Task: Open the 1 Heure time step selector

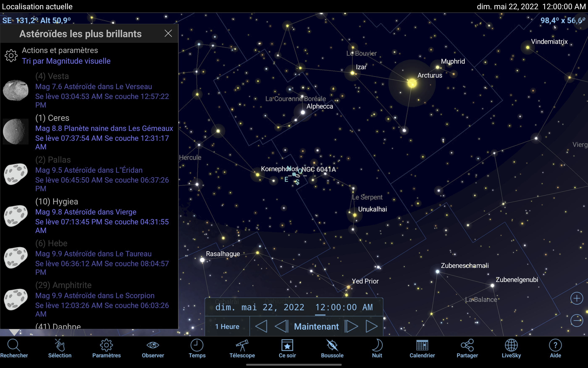Action: [x=227, y=327]
